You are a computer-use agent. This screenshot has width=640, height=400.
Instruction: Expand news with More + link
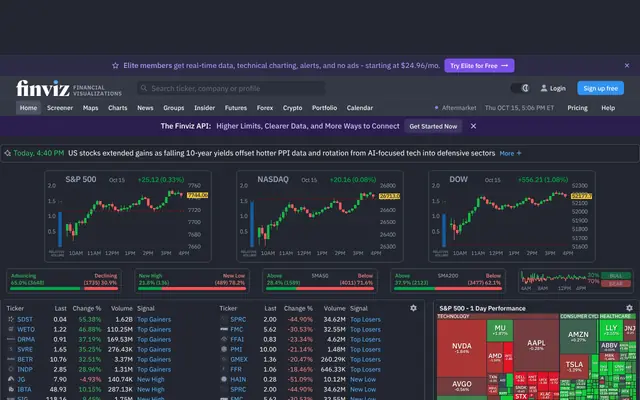pyautogui.click(x=510, y=153)
